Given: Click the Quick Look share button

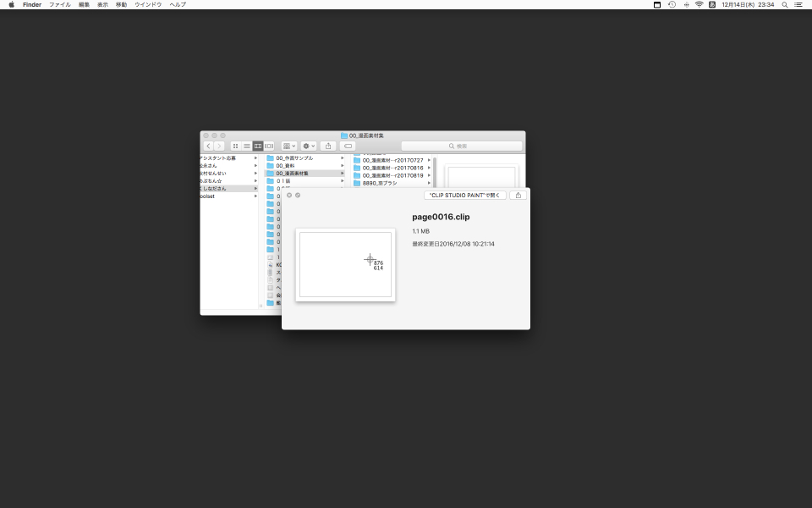Looking at the screenshot, I should point(518,196).
